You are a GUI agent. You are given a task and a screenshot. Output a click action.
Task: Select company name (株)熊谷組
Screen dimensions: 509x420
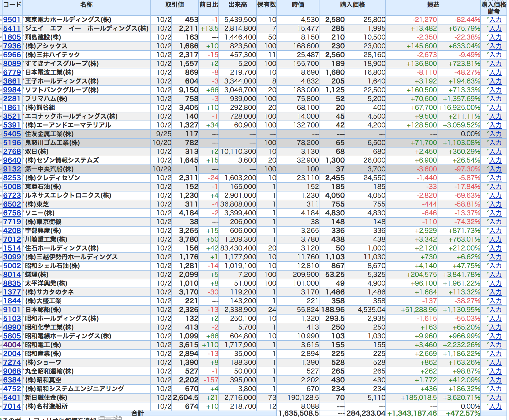pyautogui.click(x=40, y=107)
